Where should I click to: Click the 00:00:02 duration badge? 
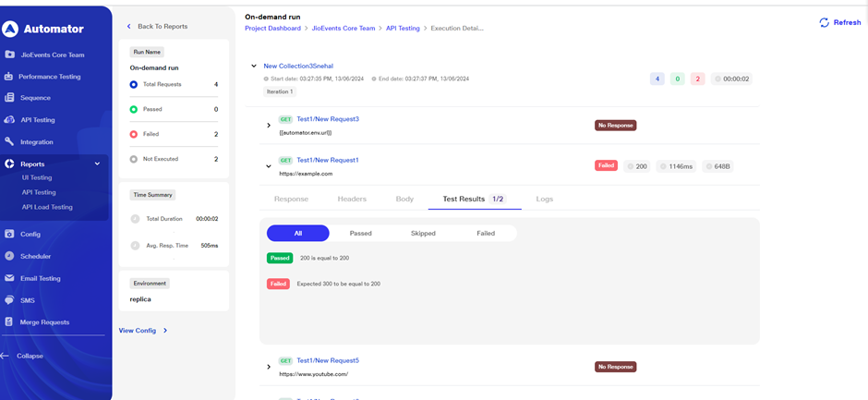[x=731, y=79]
